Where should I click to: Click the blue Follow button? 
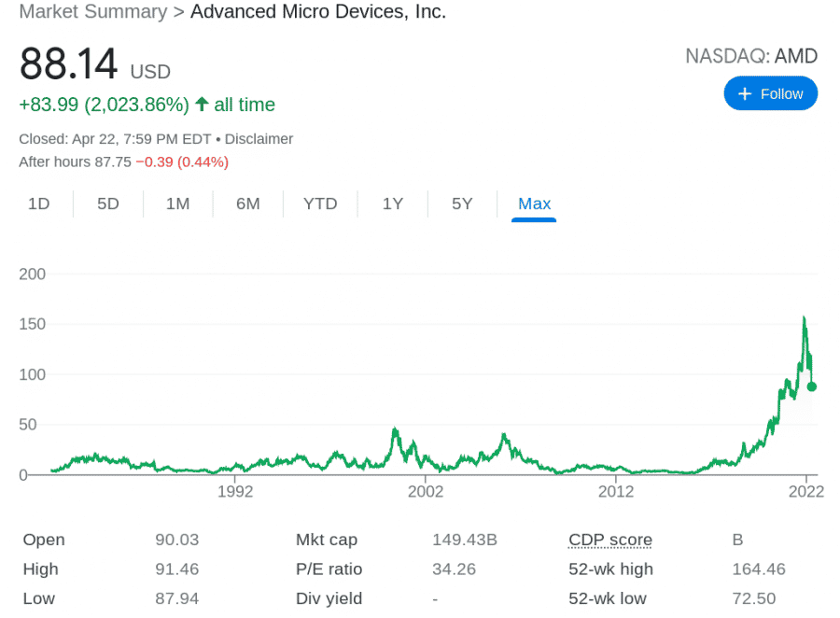770,93
